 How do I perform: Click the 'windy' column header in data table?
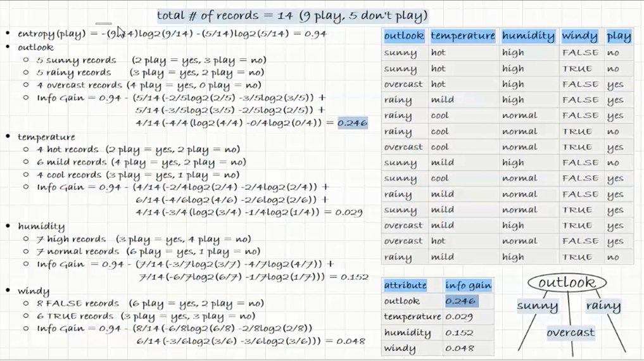[x=579, y=36]
